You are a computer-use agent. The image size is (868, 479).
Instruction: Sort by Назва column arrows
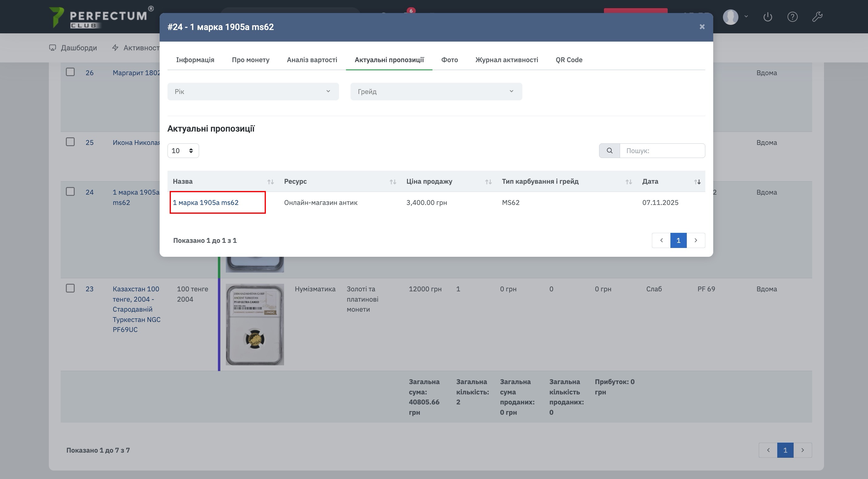[270, 182]
